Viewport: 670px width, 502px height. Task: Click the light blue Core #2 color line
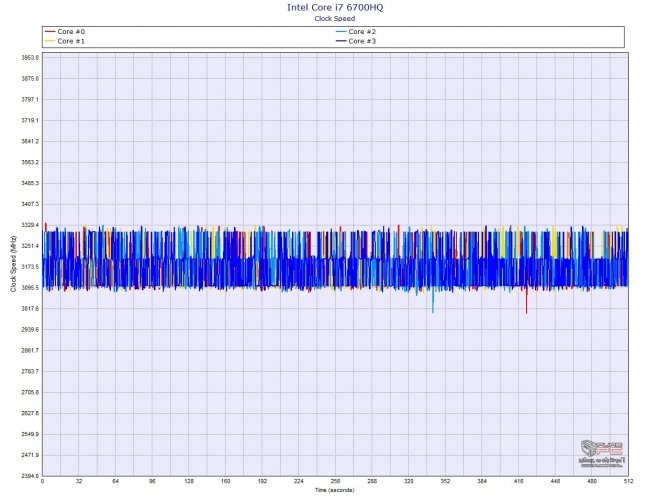[341, 32]
